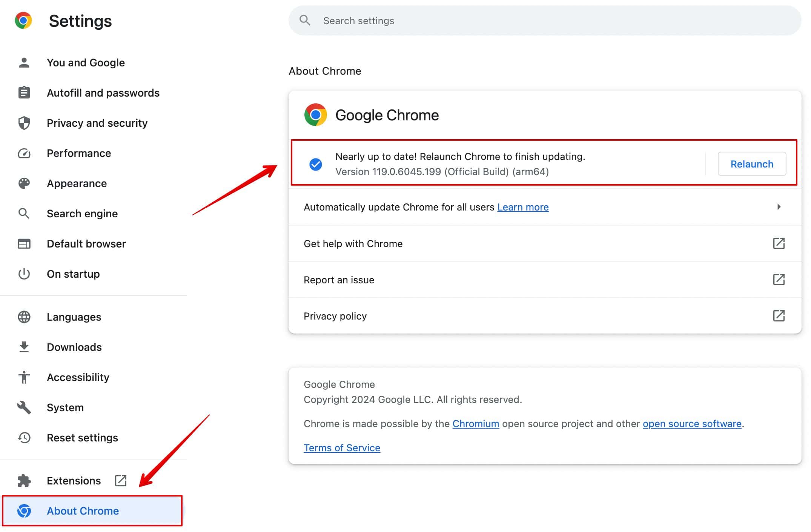This screenshot has height=532, width=811.
Task: Expand Automatically update Chrome for all users arrow
Action: tap(779, 207)
